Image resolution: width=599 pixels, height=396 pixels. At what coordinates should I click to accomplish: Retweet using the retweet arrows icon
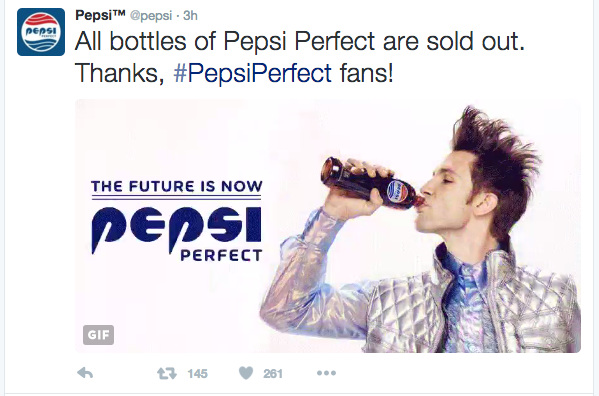(x=167, y=373)
